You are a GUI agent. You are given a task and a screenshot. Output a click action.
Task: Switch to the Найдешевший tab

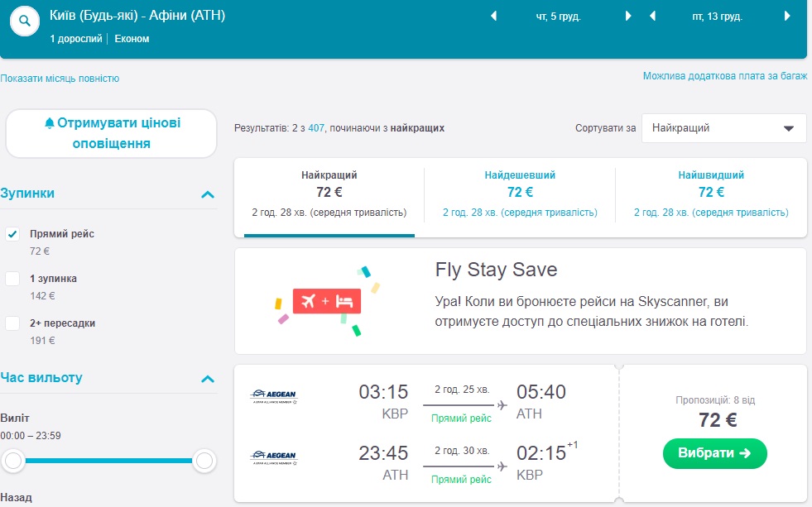[x=520, y=194]
